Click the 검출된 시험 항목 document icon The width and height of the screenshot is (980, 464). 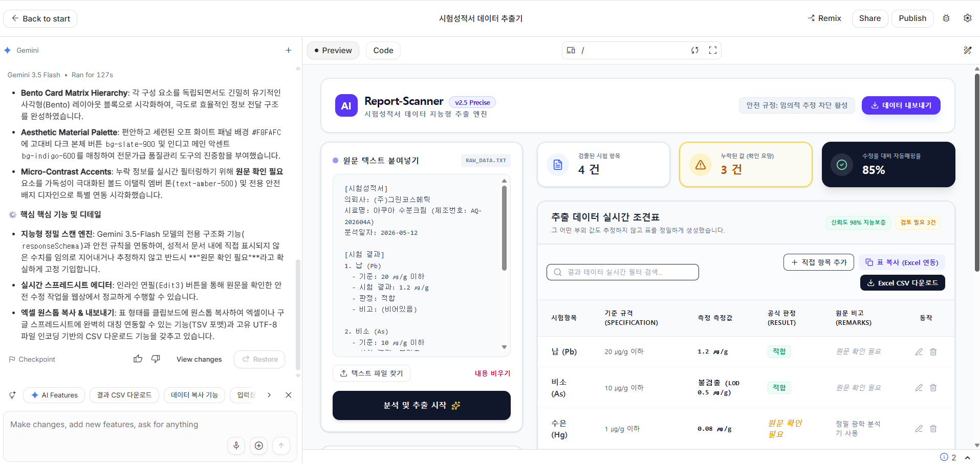[558, 165]
